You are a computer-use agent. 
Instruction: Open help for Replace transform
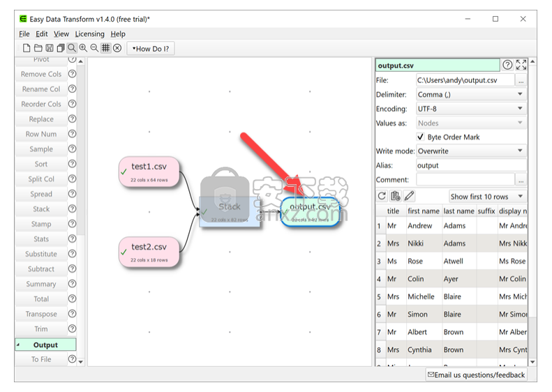coord(72,119)
